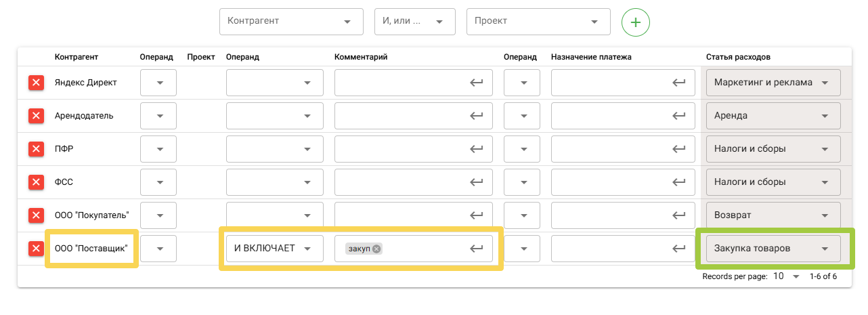Viewport: 868px width, 315px height.
Task: Open the И ВКЛЮЧАЕТ operand dropdown
Action: 274,249
